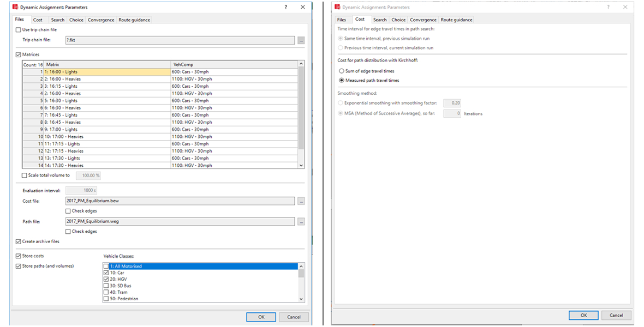Screen dimensions: 644x327
Task: Click the app icon in left dialog title bar
Action: click(x=16, y=7)
